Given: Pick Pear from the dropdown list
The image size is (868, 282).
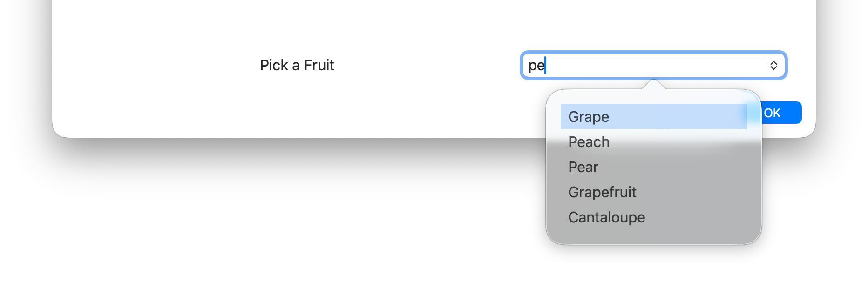Looking at the screenshot, I should point(583,167).
